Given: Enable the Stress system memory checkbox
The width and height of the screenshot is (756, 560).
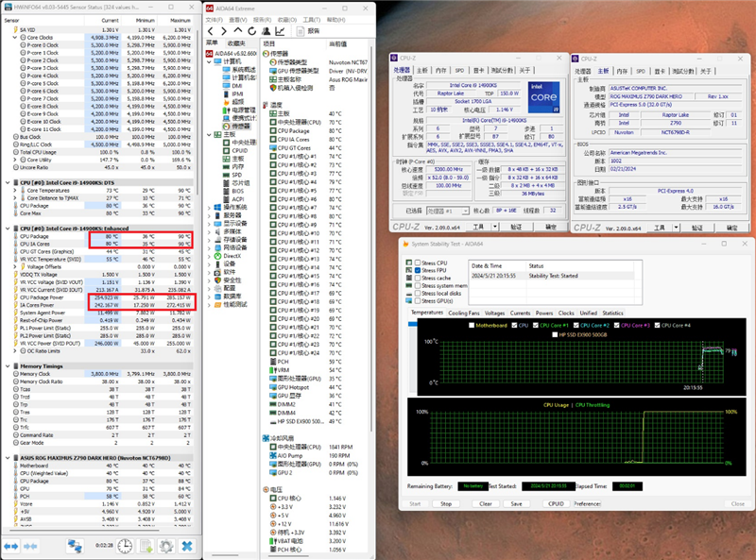Looking at the screenshot, I should tap(418, 286).
